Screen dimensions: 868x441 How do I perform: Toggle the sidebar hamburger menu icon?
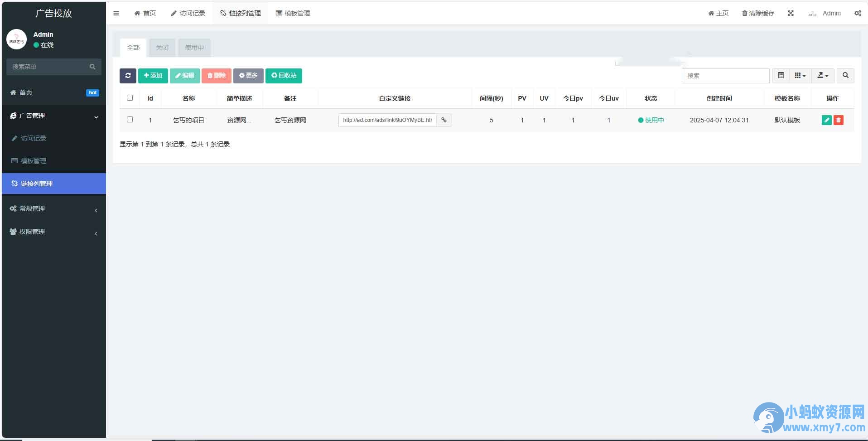click(x=116, y=13)
